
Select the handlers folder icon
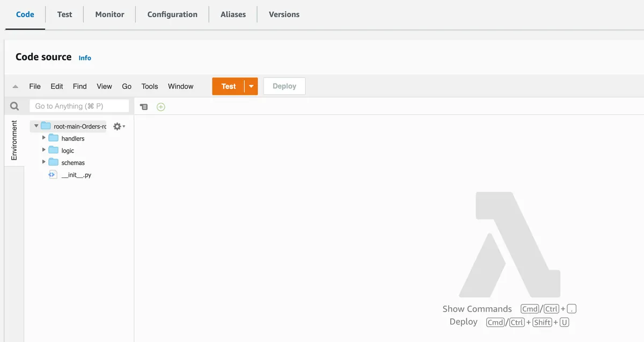click(55, 138)
